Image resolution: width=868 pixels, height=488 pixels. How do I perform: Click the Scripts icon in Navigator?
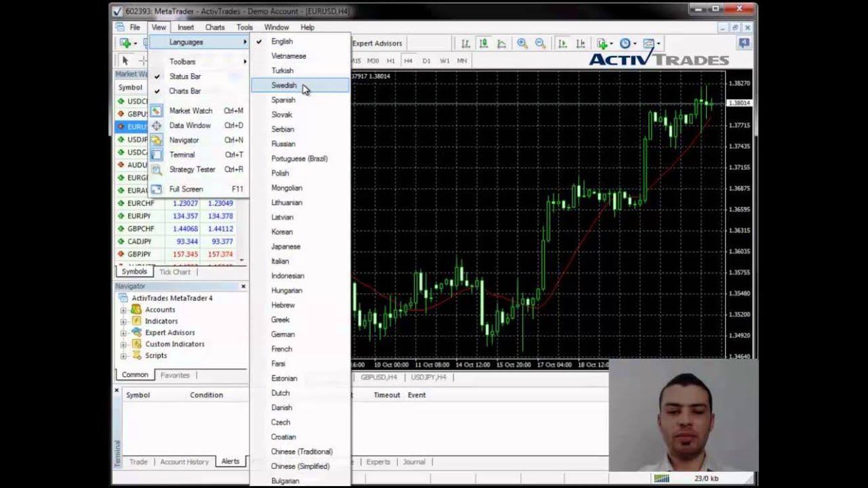pyautogui.click(x=136, y=355)
